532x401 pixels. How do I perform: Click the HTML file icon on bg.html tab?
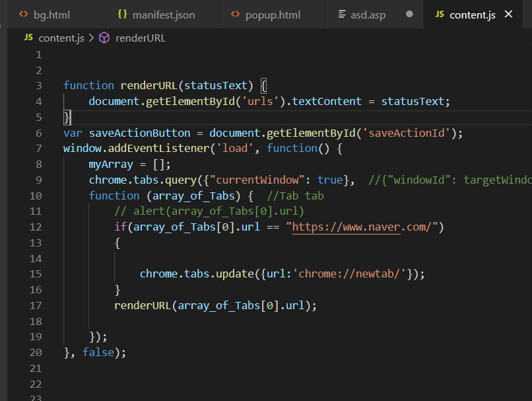[x=23, y=15]
